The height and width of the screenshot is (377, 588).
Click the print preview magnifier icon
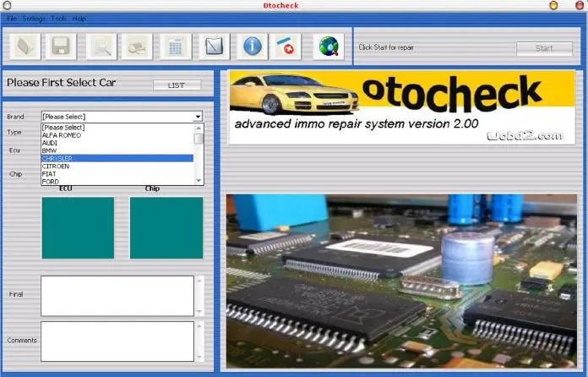click(x=101, y=46)
